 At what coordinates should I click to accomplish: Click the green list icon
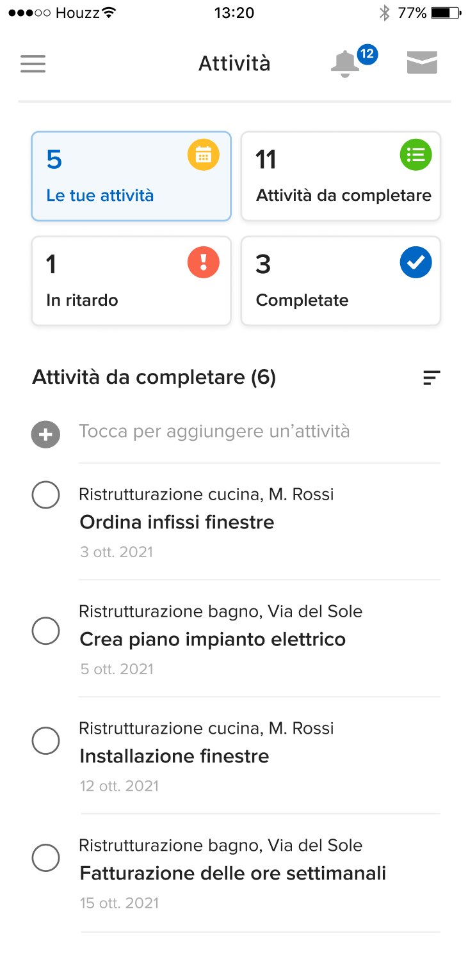coord(416,155)
